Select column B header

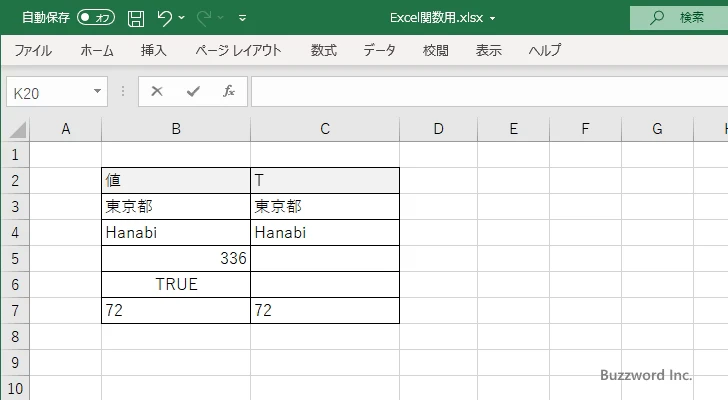point(176,129)
